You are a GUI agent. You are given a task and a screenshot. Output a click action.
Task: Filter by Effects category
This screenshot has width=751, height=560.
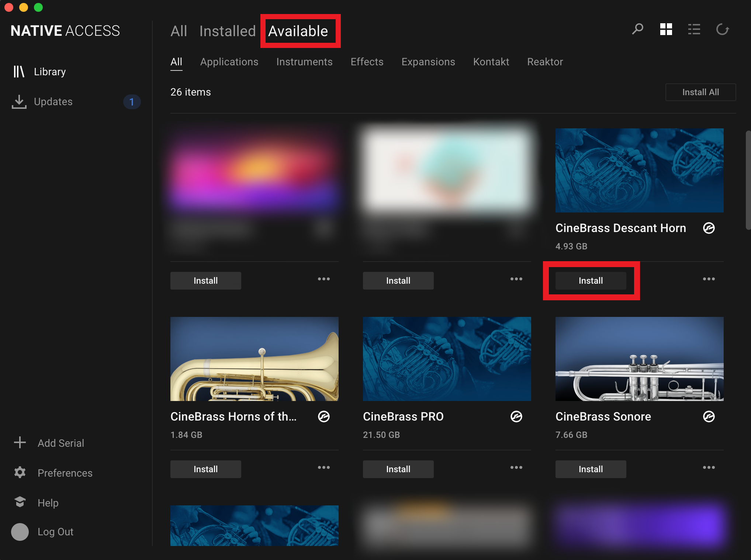pos(367,62)
